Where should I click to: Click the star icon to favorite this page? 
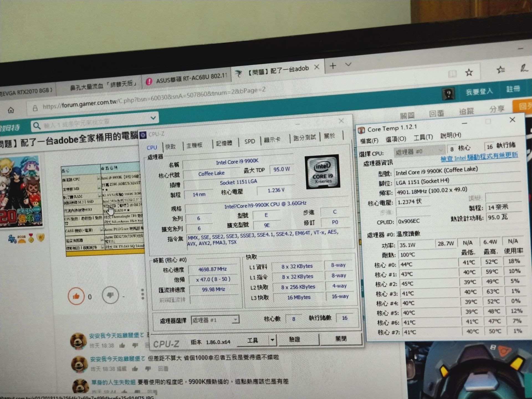pos(469,72)
